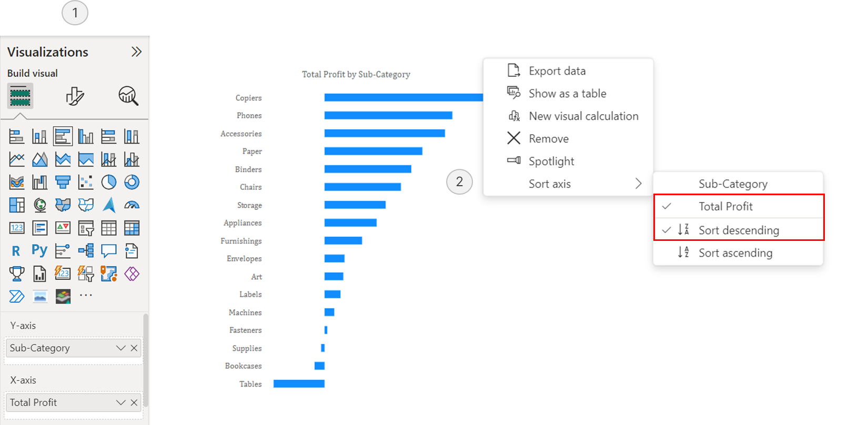The height and width of the screenshot is (425, 868).
Task: Choose the gauge visual icon
Action: (132, 205)
